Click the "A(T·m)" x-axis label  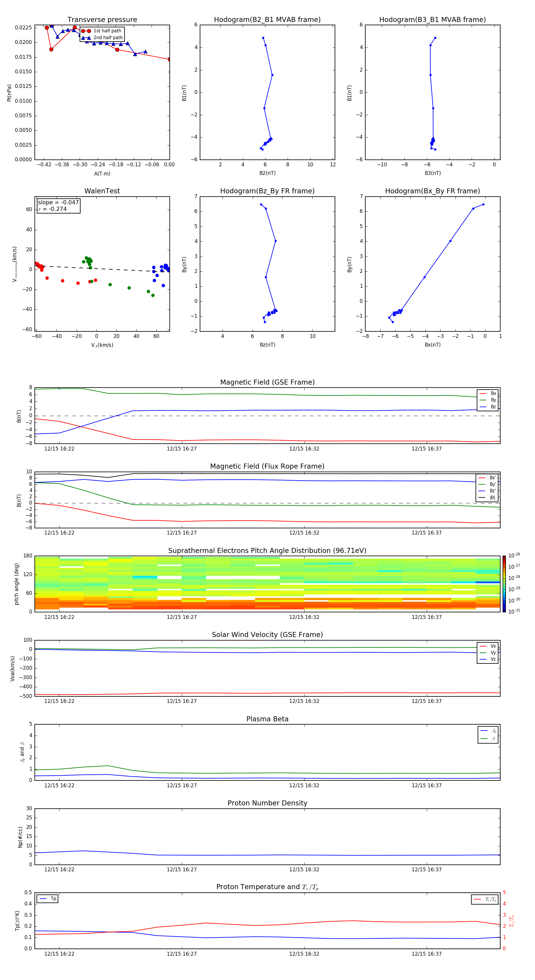point(102,173)
